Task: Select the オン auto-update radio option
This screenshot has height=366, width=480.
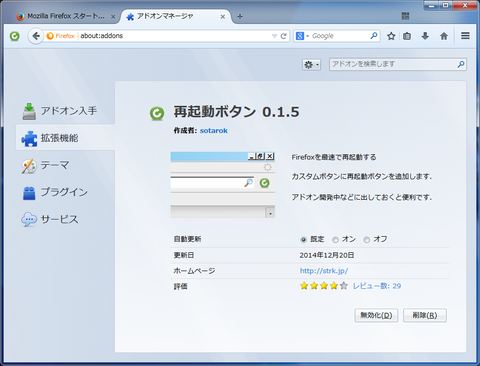Action: click(x=335, y=239)
